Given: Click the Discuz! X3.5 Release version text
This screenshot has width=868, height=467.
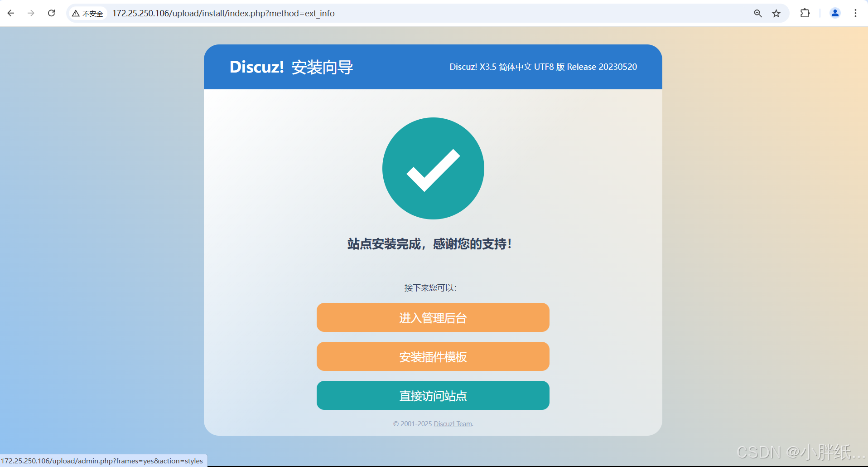Looking at the screenshot, I should pyautogui.click(x=543, y=67).
